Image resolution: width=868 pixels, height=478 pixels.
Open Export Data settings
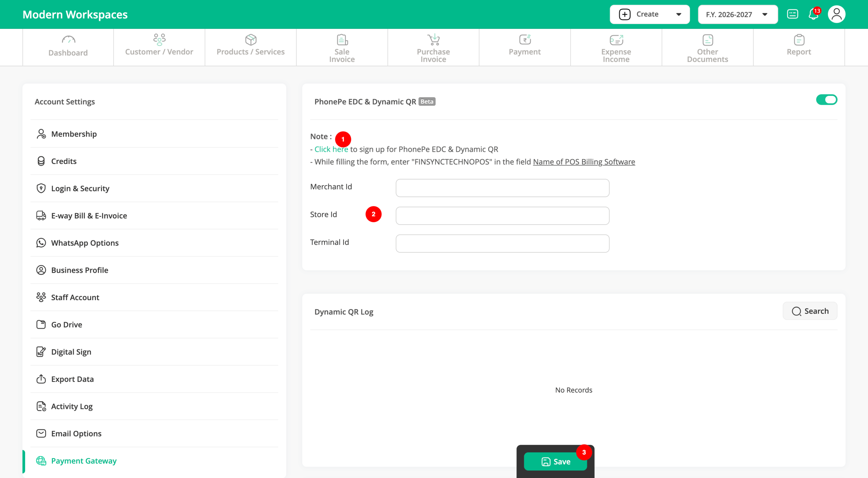click(154, 379)
